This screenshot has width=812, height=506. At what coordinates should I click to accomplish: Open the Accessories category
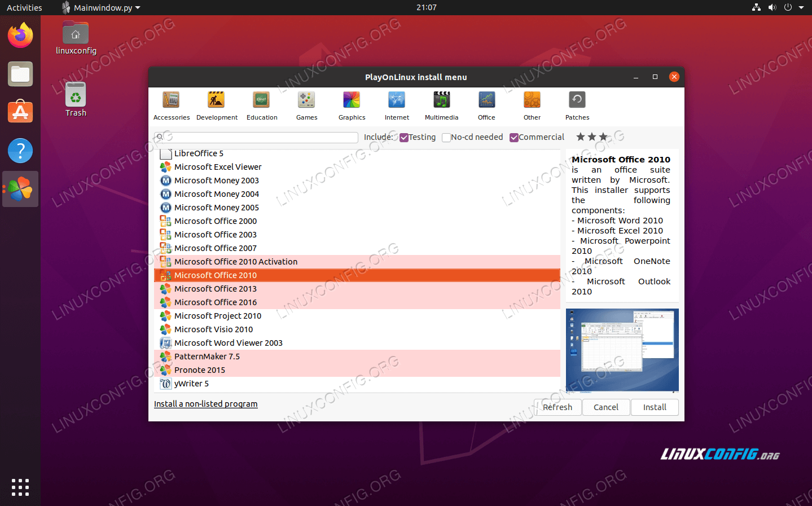pos(171,106)
